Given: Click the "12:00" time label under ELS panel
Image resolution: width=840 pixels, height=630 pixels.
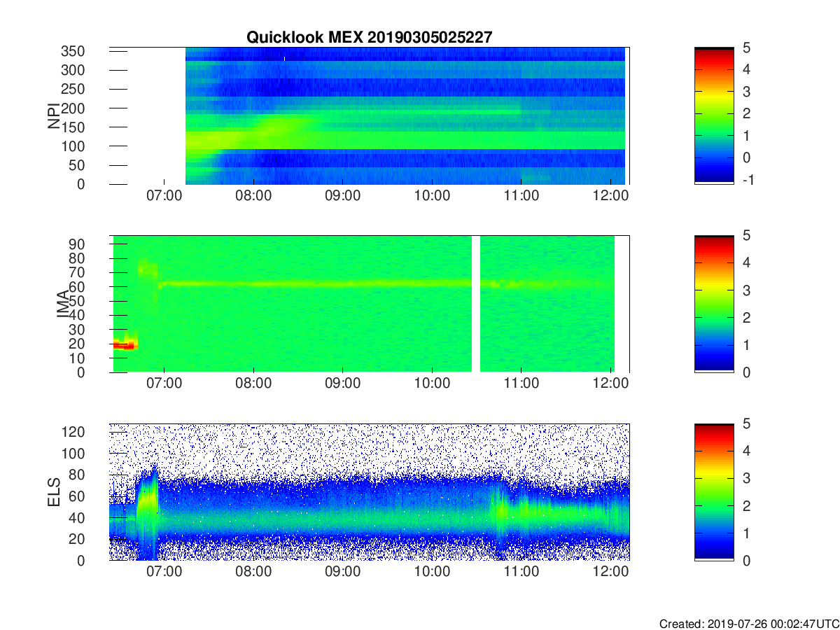Looking at the screenshot, I should pos(610,572).
